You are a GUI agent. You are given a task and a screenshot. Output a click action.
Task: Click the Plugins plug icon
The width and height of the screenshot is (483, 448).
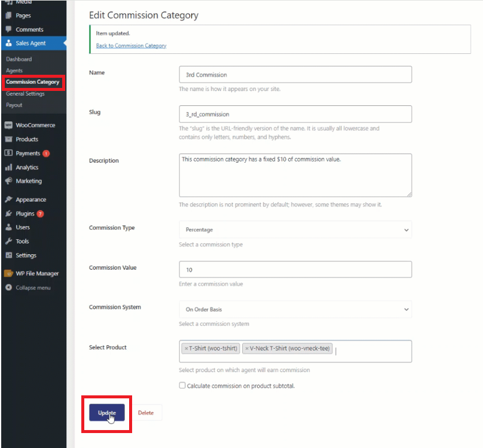(8, 214)
